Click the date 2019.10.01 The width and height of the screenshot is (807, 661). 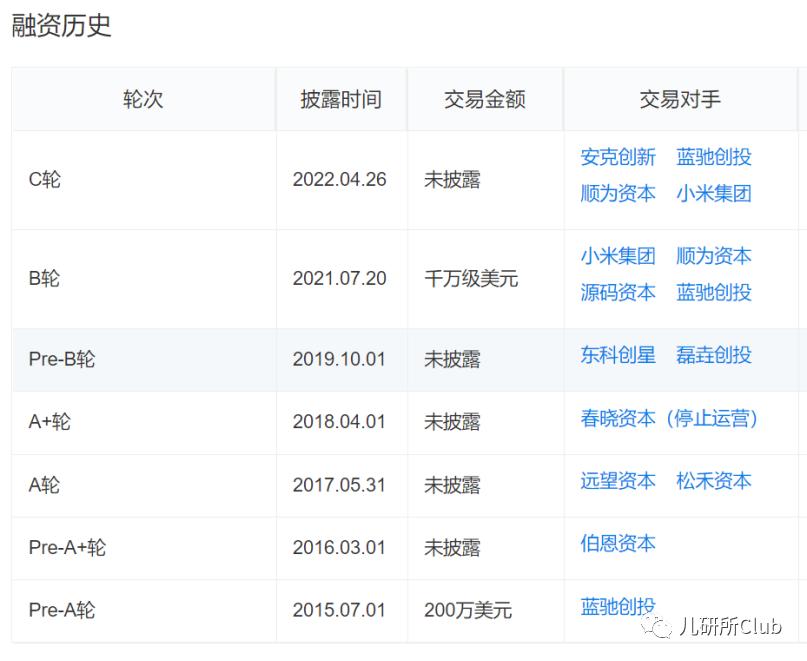339,359
